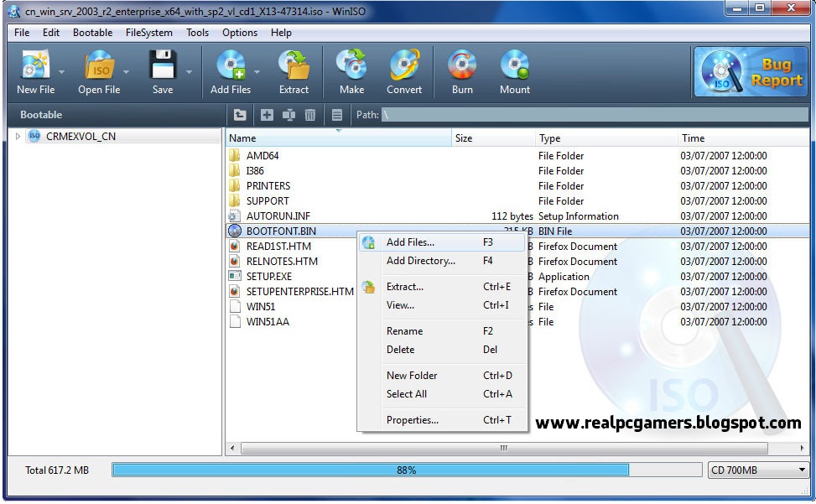Open the Open File dropdown arrow
This screenshot has width=816, height=504.
(126, 72)
